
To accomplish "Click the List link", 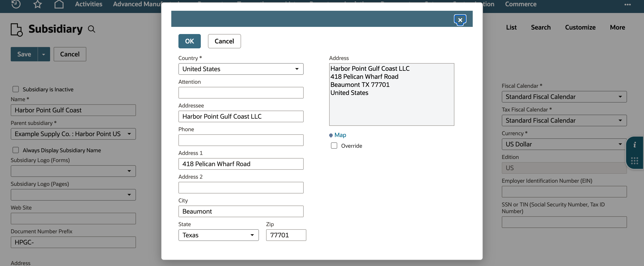I will coord(511,27).
